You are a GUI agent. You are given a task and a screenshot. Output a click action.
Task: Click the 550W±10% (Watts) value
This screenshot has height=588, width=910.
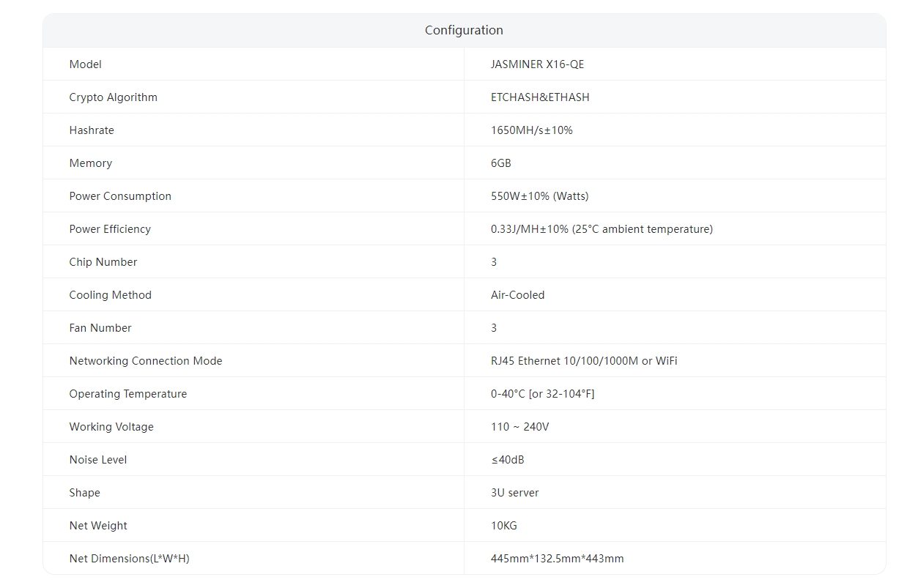coord(539,196)
